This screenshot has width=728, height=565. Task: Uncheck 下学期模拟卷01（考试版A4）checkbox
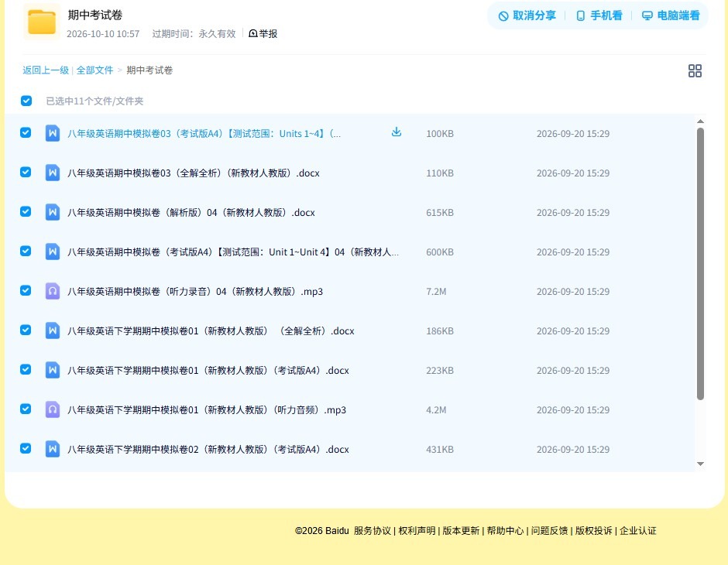(26, 369)
